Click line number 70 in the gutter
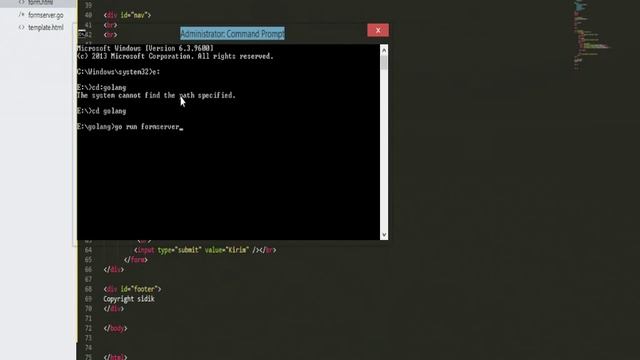The image size is (640, 360). (88, 309)
